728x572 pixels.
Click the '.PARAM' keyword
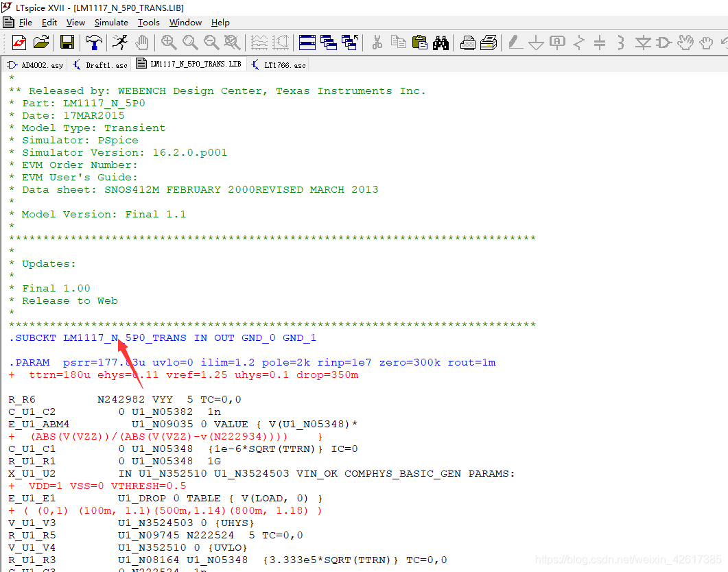(30, 362)
